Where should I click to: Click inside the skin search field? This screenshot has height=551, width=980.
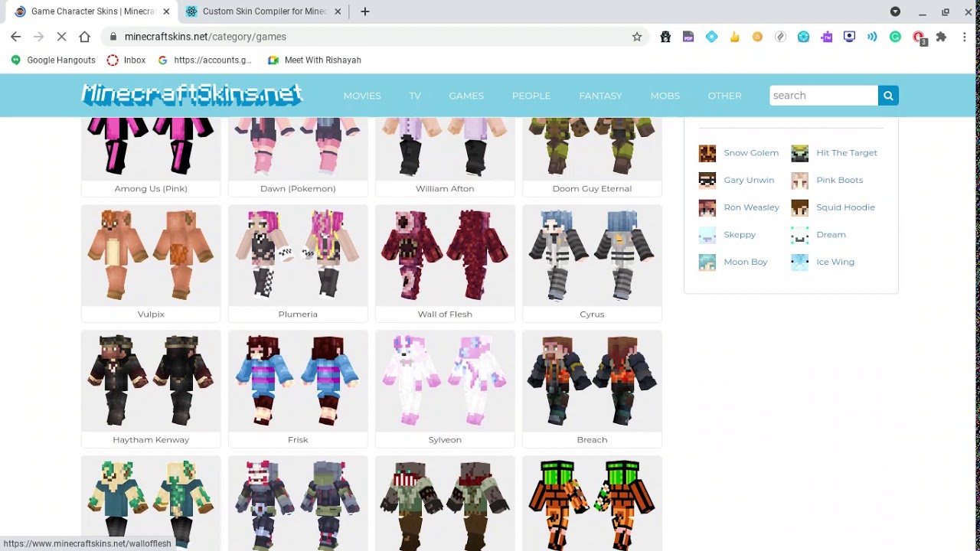(x=823, y=95)
